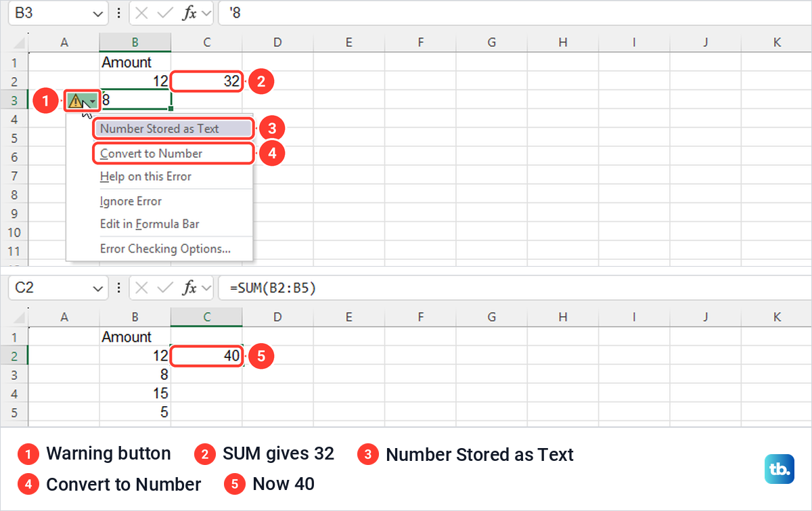
Task: Click the formula bar showing =SUM(B2:B5)
Action: tap(514, 288)
